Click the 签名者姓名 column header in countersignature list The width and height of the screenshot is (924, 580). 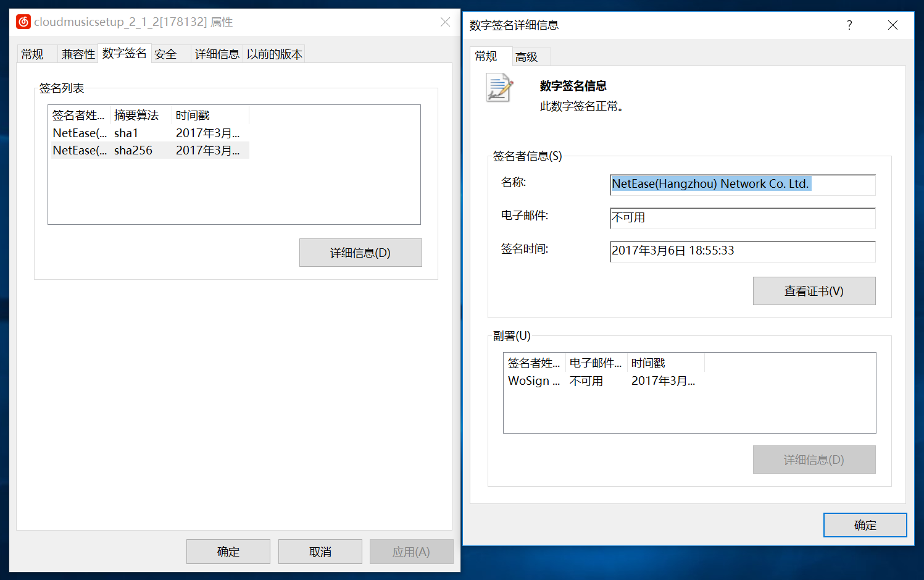point(535,363)
